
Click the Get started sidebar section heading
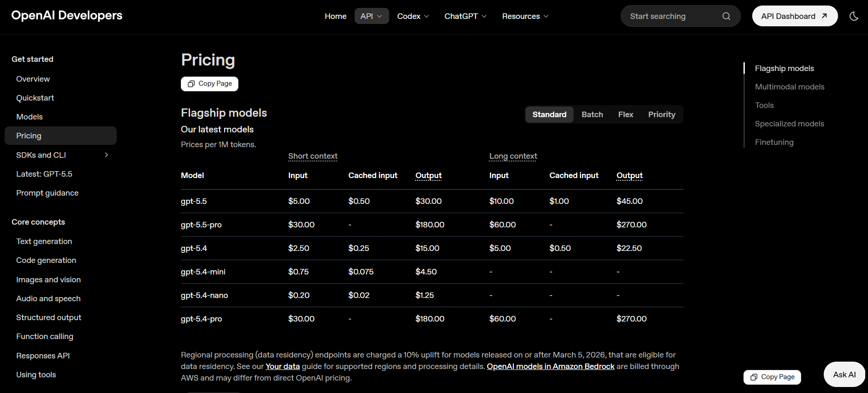click(x=32, y=59)
